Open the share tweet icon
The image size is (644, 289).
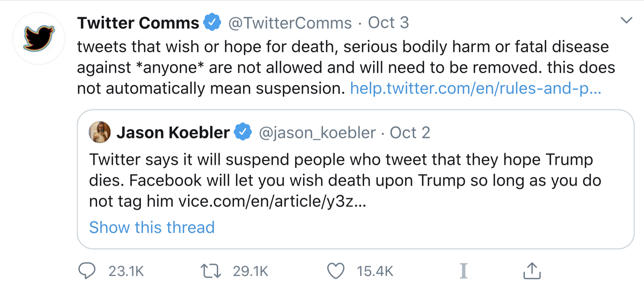pyautogui.click(x=532, y=271)
